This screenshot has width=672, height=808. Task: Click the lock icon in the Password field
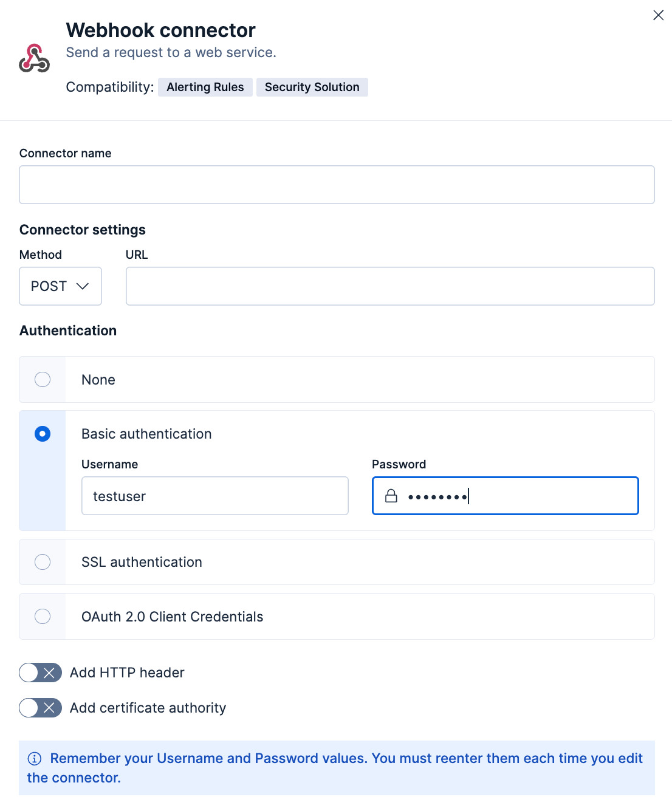[x=391, y=496]
